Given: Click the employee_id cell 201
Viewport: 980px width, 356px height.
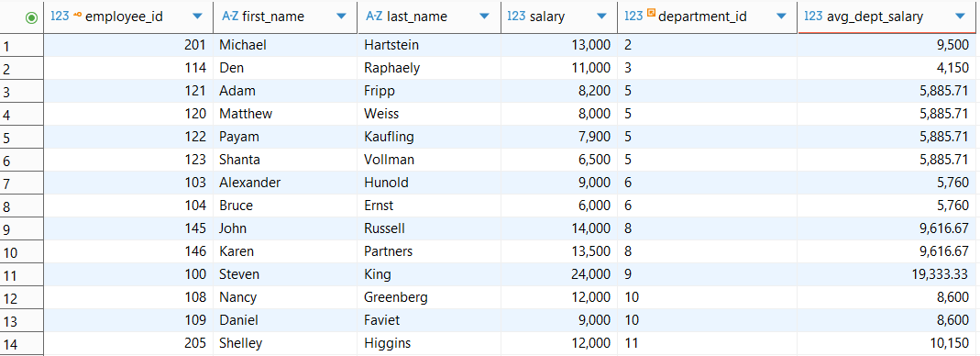Looking at the screenshot, I should (128, 45).
